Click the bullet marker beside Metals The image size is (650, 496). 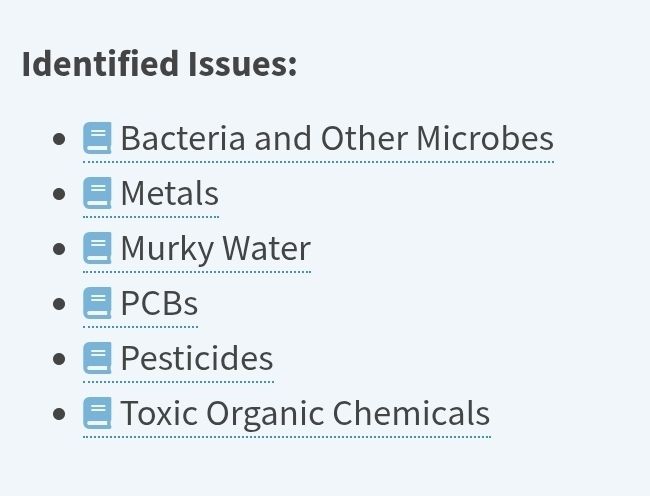pos(59,194)
